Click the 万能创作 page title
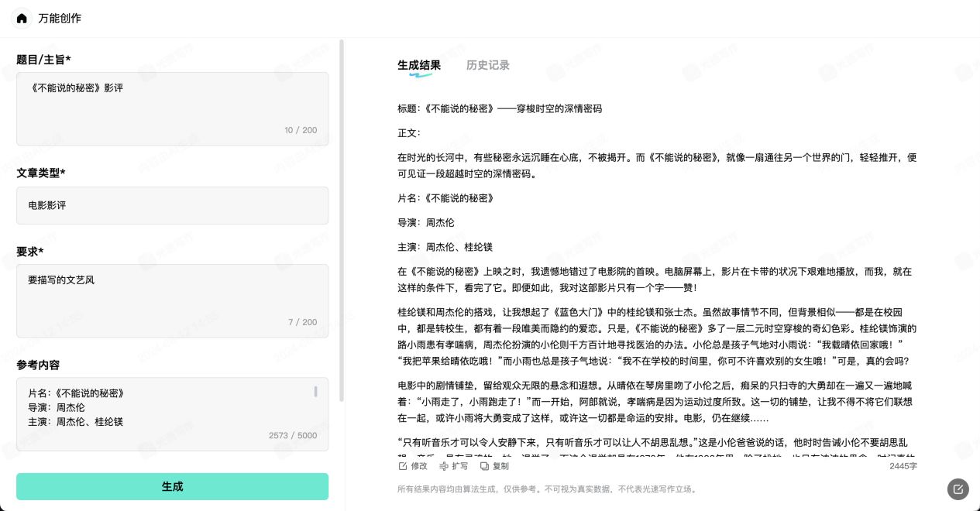The width and height of the screenshot is (980, 511). click(60, 18)
